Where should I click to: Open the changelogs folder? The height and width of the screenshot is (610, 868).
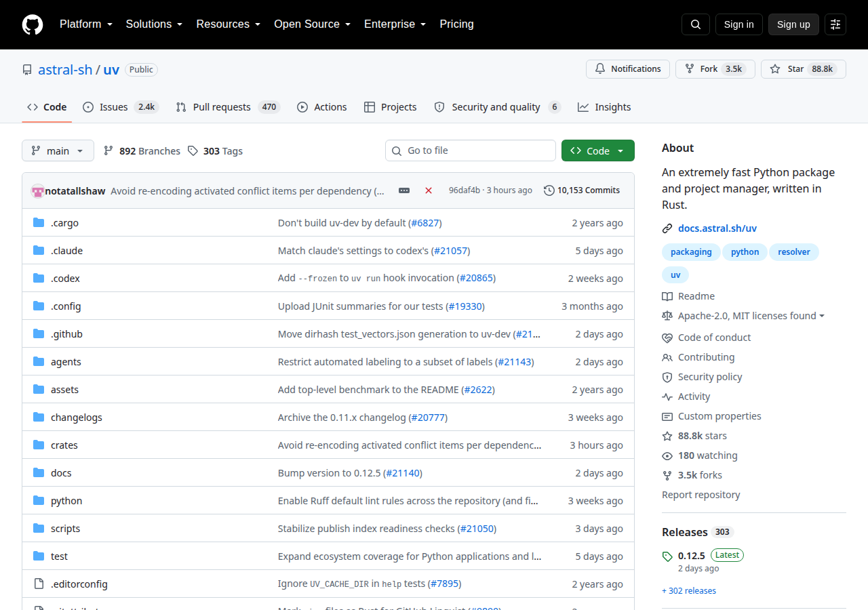[x=77, y=418]
